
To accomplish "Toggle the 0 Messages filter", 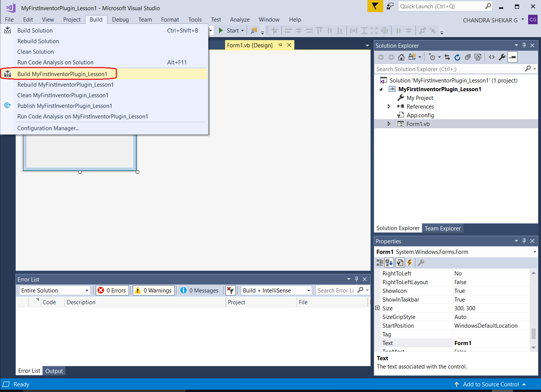I will [199, 290].
